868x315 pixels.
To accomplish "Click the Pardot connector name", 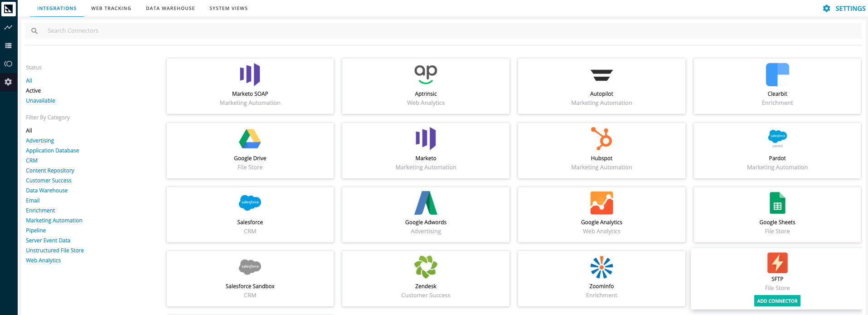I will [777, 158].
